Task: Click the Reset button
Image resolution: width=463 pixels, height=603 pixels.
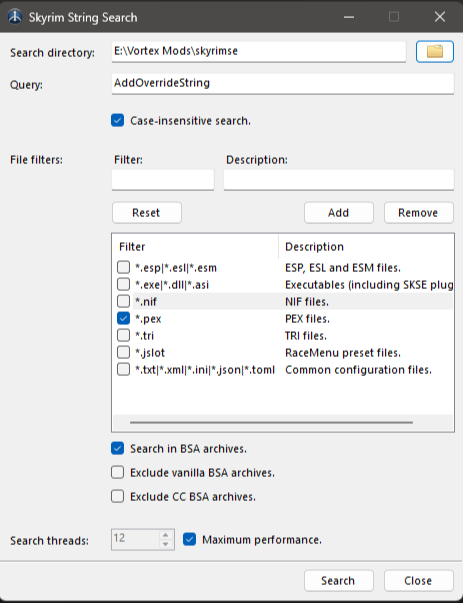Action: pyautogui.click(x=147, y=213)
